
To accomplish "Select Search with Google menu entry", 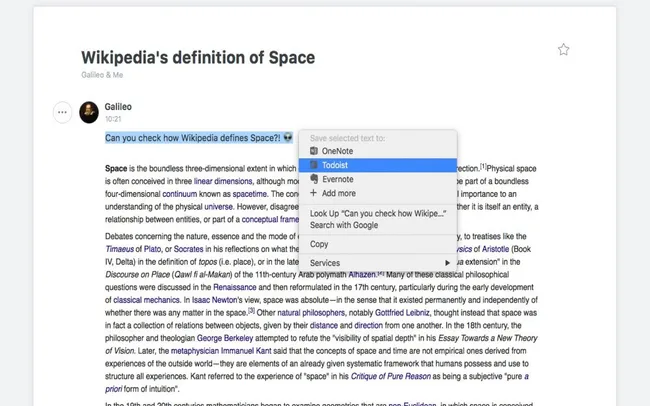I will 344,225.
